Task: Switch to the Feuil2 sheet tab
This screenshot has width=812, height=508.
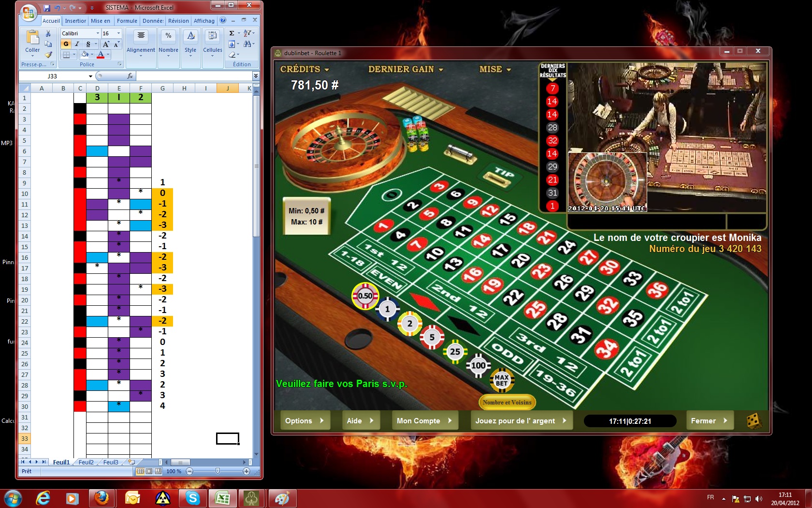Action: 86,462
